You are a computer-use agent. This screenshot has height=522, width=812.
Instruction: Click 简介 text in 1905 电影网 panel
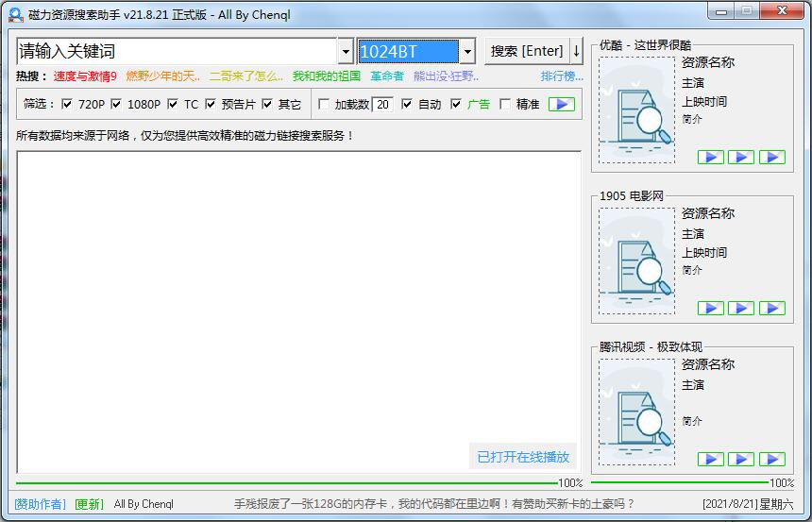tap(692, 270)
